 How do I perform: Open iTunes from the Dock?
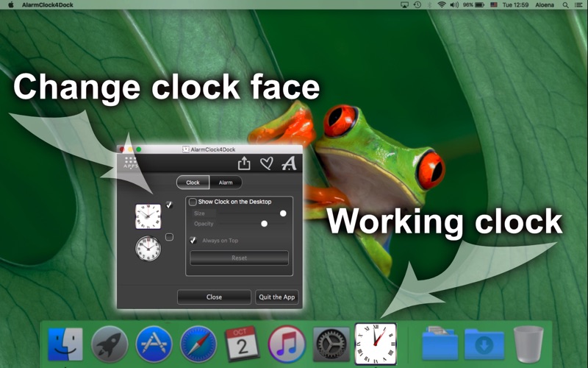287,344
